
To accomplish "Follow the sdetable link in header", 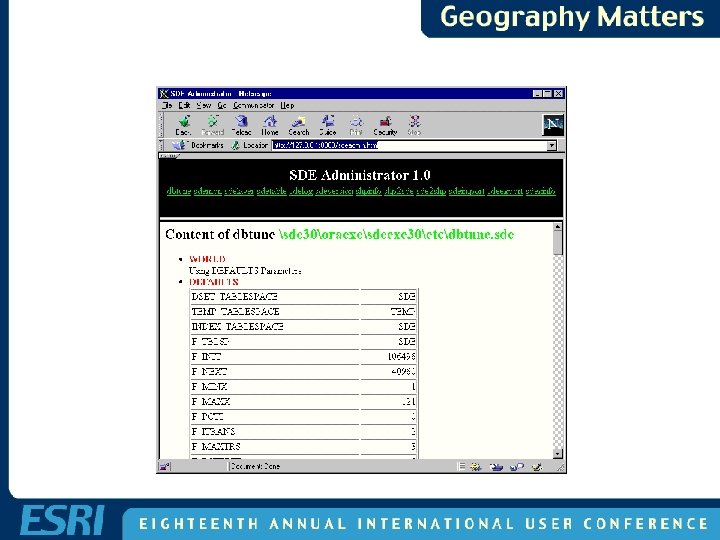I will pyautogui.click(x=271, y=191).
